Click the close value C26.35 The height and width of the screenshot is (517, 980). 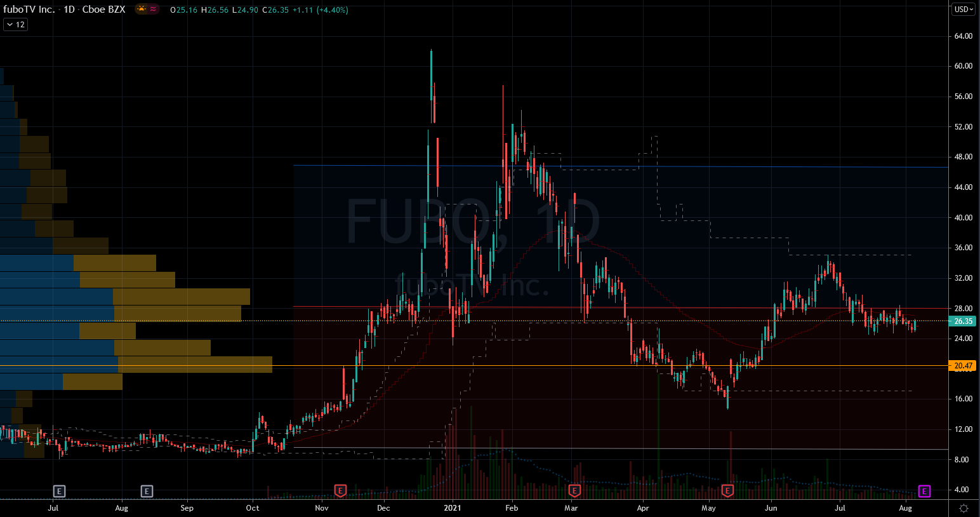[275, 10]
